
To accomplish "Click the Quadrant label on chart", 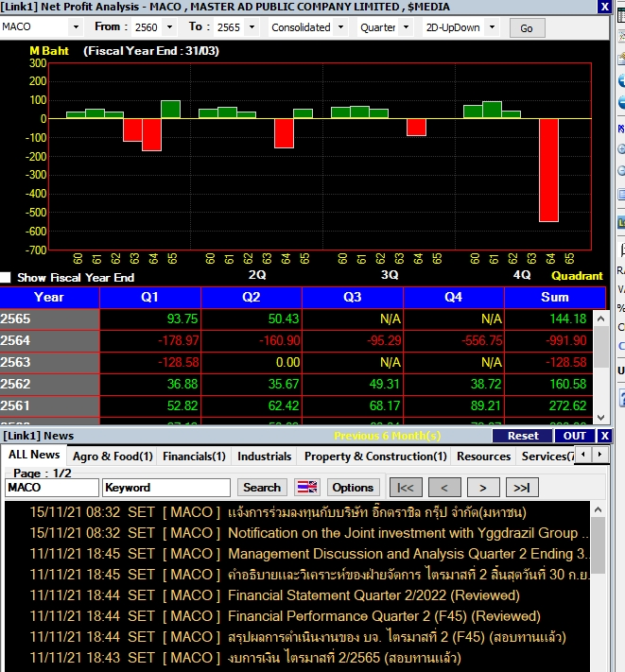I will pyautogui.click(x=577, y=276).
